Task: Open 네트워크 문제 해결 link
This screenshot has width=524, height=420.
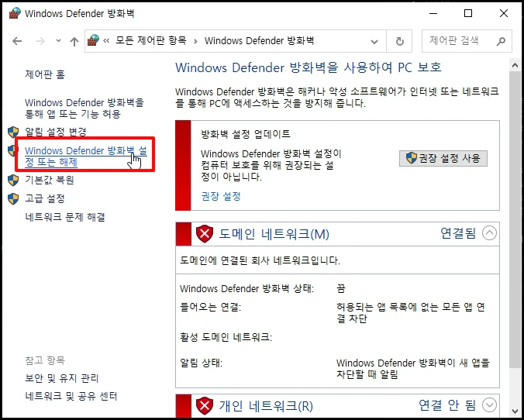Action: (65, 217)
